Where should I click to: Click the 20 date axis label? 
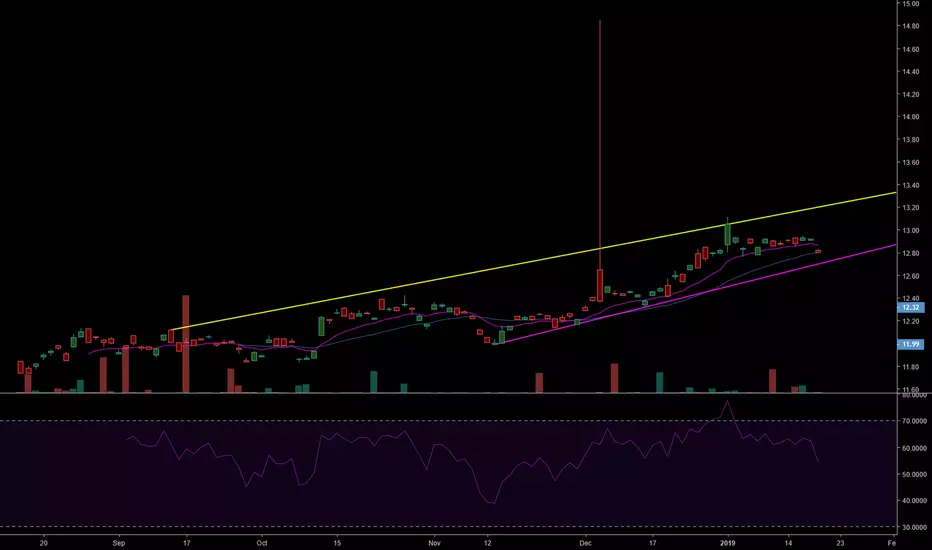tap(43, 543)
